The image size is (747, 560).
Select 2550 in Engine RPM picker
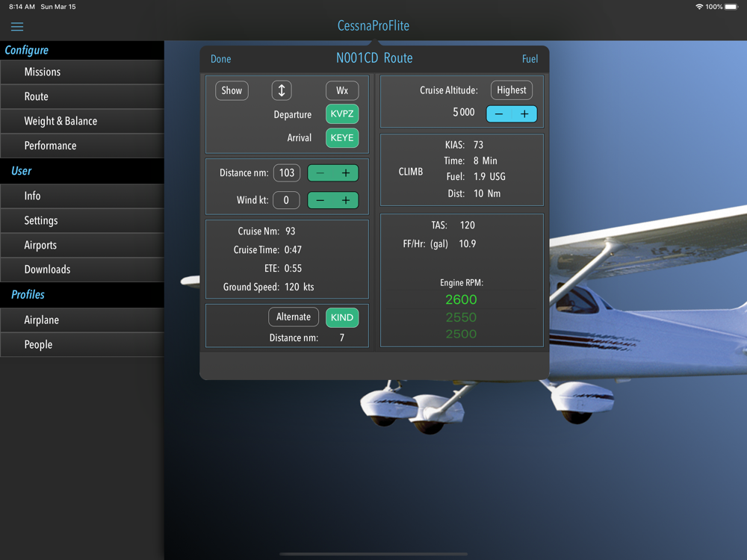[x=461, y=317]
